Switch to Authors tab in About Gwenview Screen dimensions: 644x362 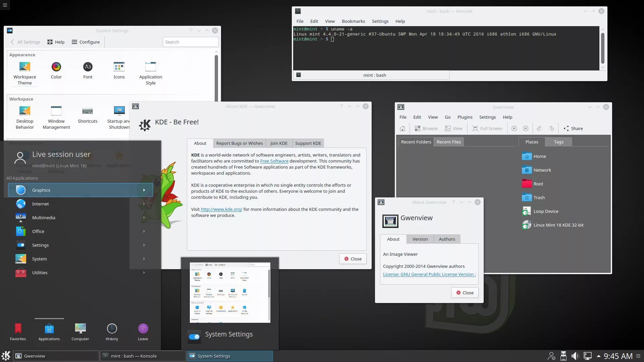(x=447, y=239)
